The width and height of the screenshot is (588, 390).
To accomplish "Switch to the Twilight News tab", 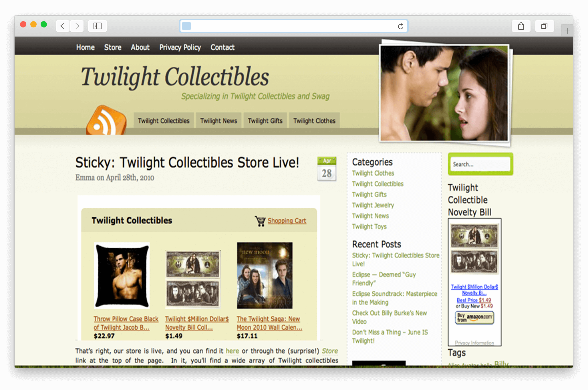I will coord(218,120).
